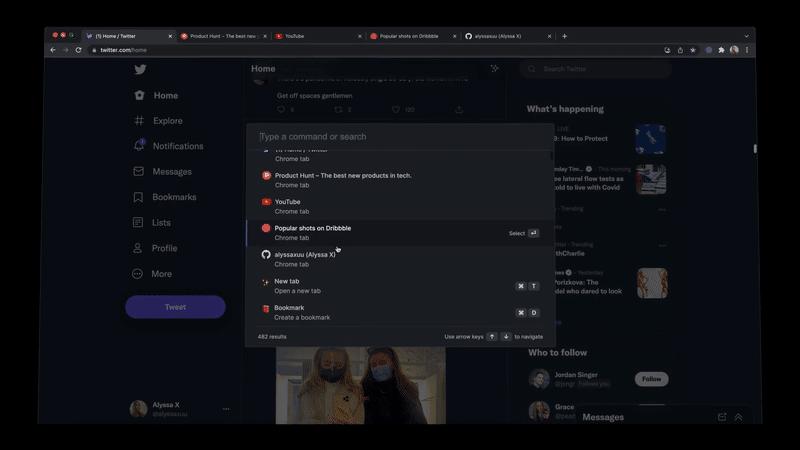Choose the New tab command
Screen dimensions: 800x450
pos(400,286)
